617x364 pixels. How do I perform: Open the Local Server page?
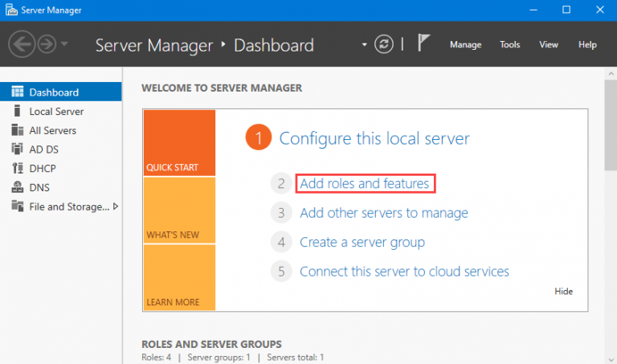point(56,112)
